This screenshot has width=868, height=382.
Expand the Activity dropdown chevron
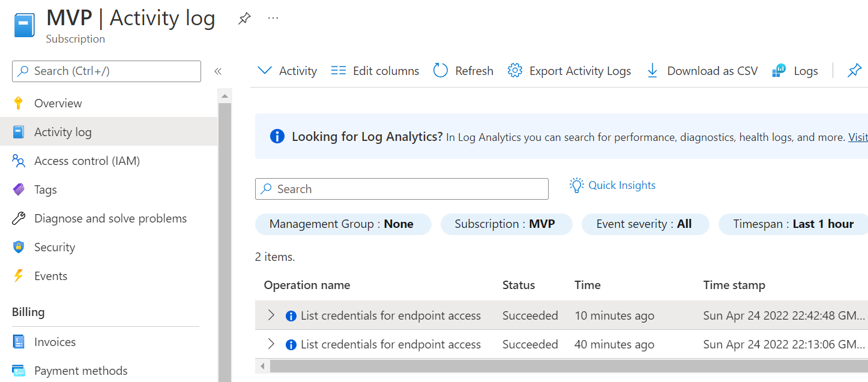(x=264, y=71)
